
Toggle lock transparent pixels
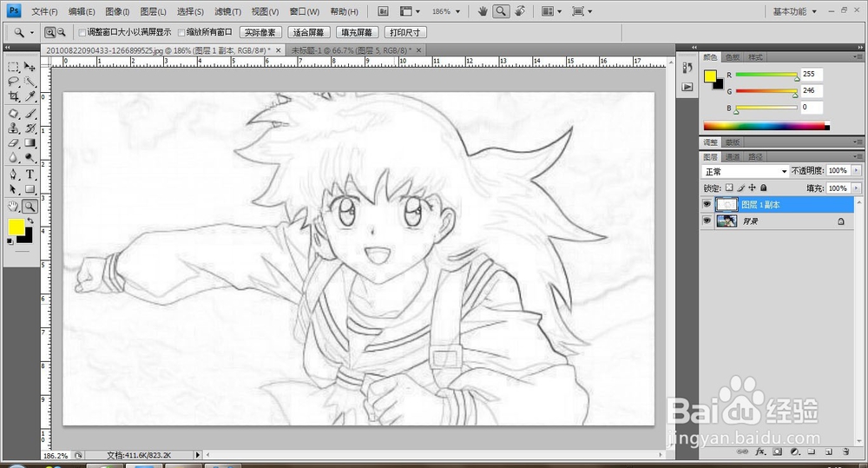pos(730,188)
